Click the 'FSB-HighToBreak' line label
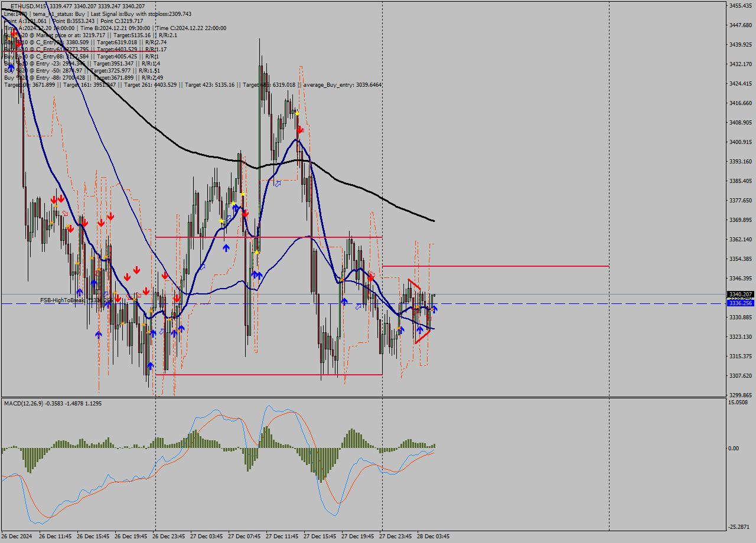The height and width of the screenshot is (543, 756). click(x=63, y=300)
